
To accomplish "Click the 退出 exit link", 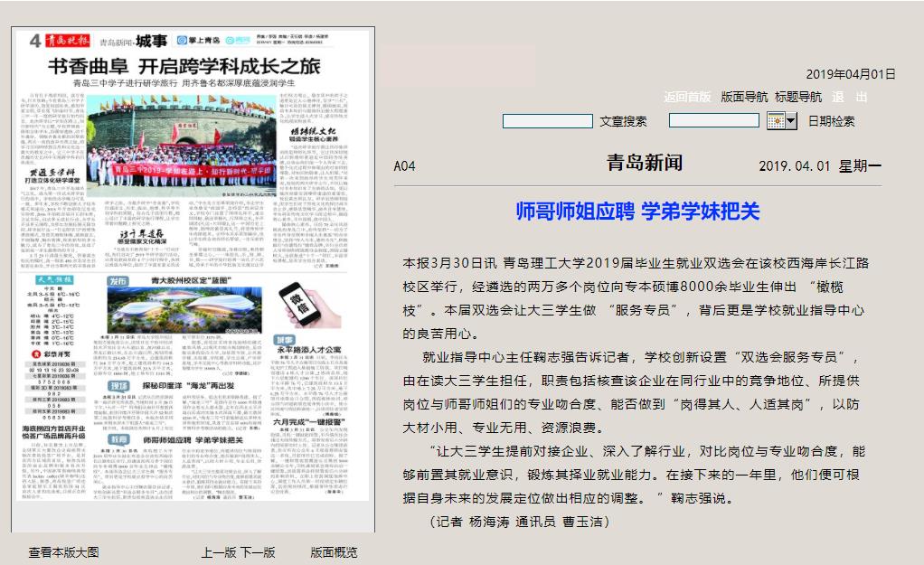I will tap(849, 97).
